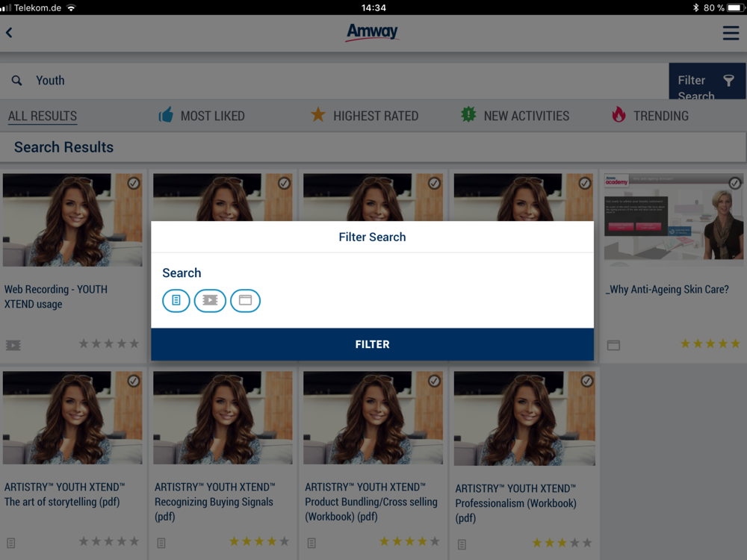Rate Web Recording card with stars
Image resolution: width=747 pixels, height=560 pixels.
point(109,343)
